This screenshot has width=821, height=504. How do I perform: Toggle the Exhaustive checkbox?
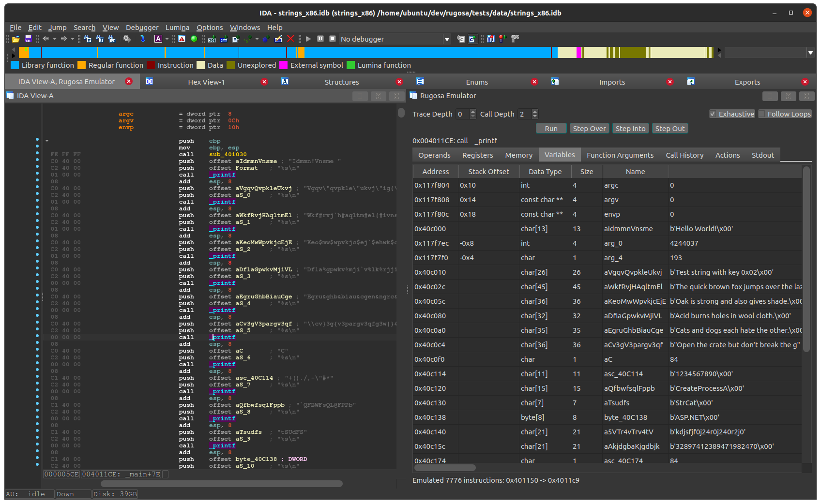point(713,114)
